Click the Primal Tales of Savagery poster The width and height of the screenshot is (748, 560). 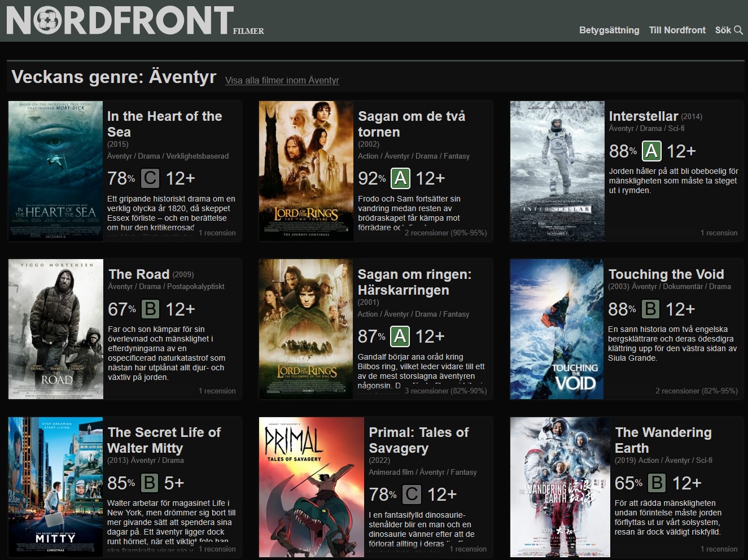(312, 487)
